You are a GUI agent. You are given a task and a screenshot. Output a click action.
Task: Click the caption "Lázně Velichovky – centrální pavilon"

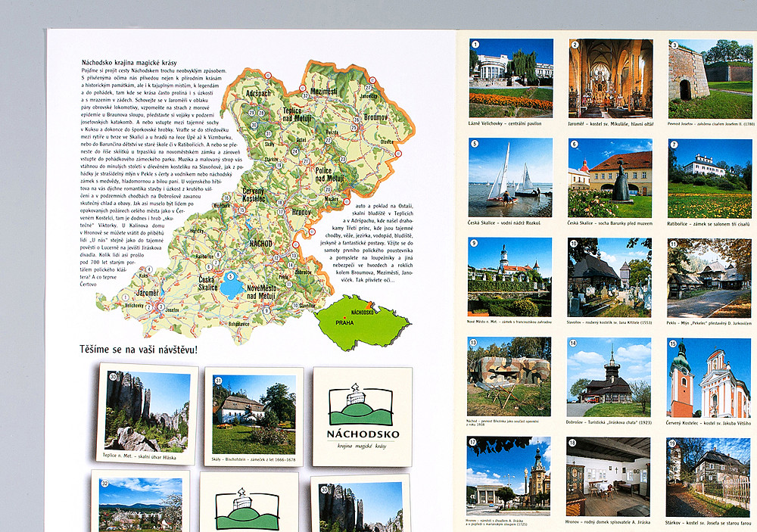click(x=504, y=123)
